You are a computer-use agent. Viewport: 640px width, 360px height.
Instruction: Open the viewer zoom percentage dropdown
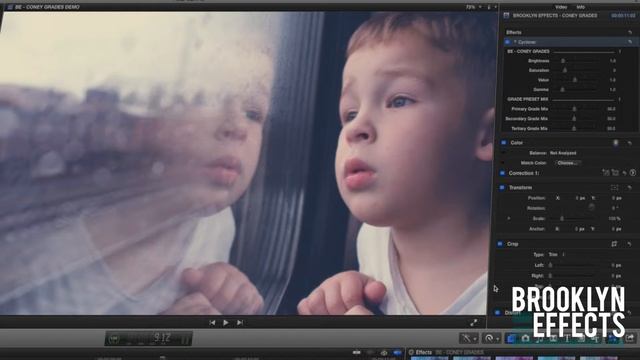pos(473,7)
